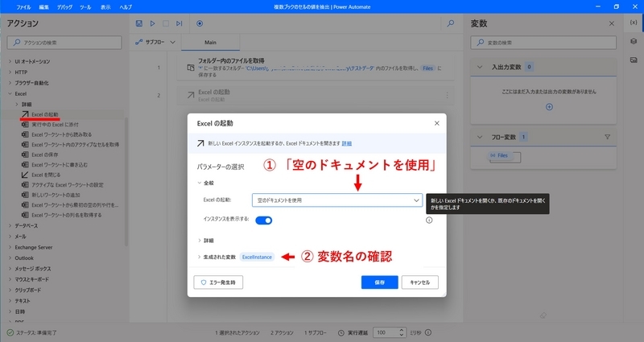Expand the HTTP action group

coord(10,72)
